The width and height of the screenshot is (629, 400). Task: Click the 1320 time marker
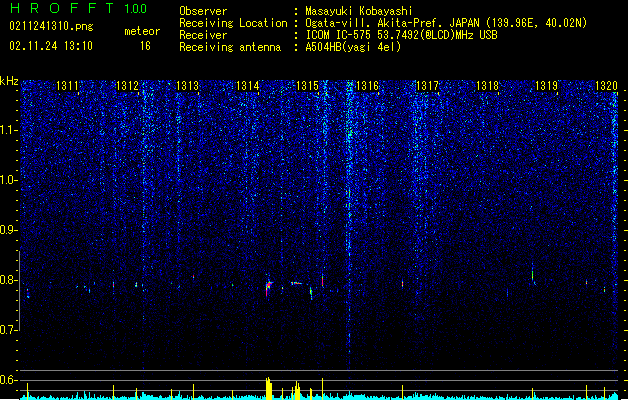[x=606, y=85]
